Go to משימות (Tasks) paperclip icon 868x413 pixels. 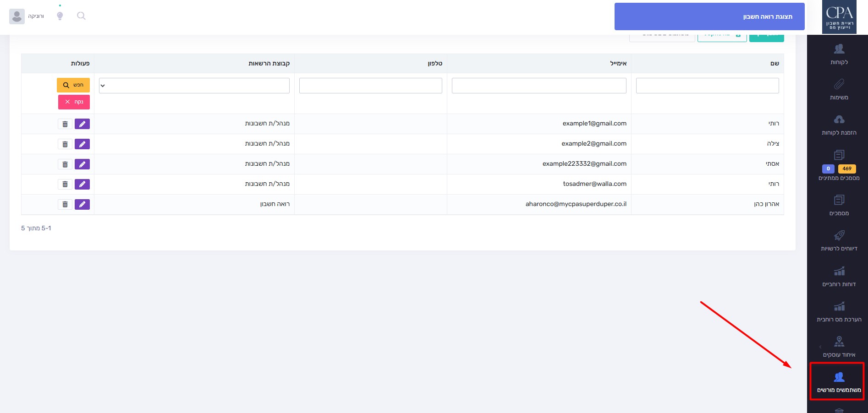click(839, 84)
